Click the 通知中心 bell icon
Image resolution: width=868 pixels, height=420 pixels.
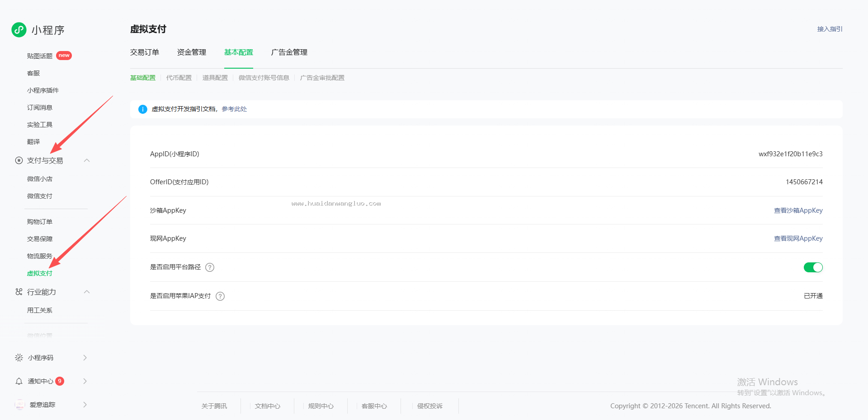click(19, 381)
